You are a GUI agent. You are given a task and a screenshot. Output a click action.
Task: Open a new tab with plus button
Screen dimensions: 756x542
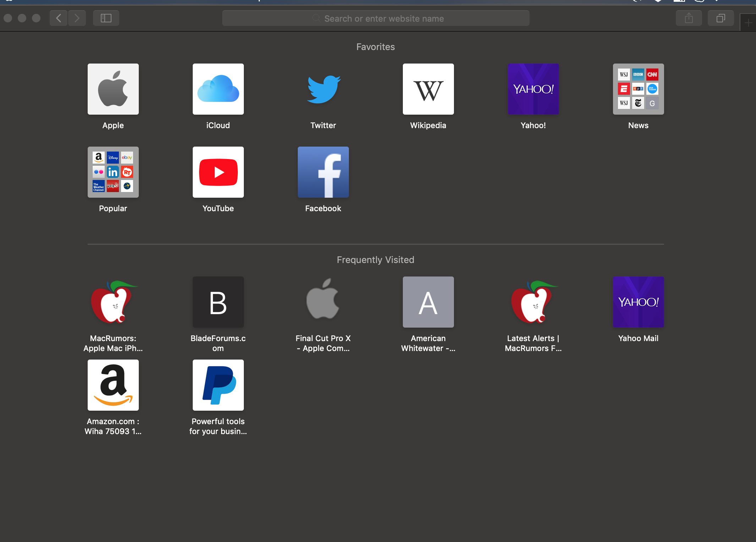tap(748, 23)
